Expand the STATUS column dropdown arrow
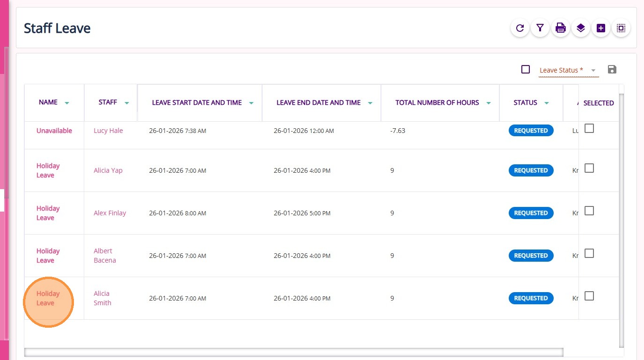This screenshot has width=644, height=360. (546, 103)
